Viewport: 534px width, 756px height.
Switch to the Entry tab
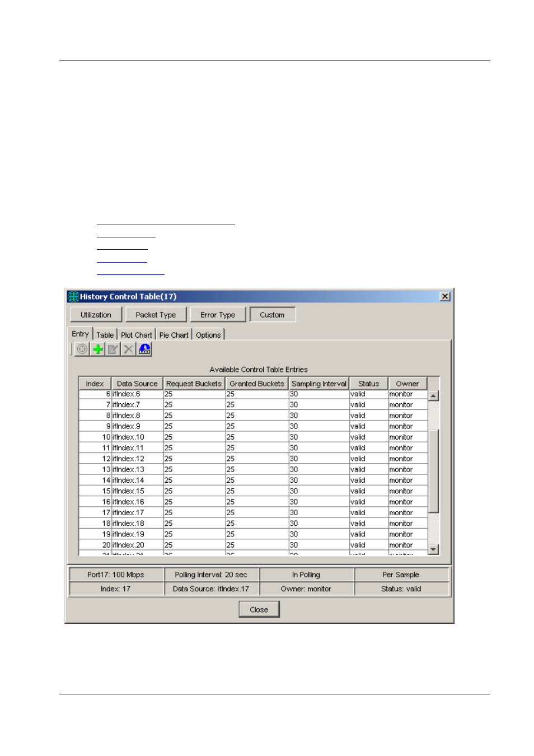[80, 334]
